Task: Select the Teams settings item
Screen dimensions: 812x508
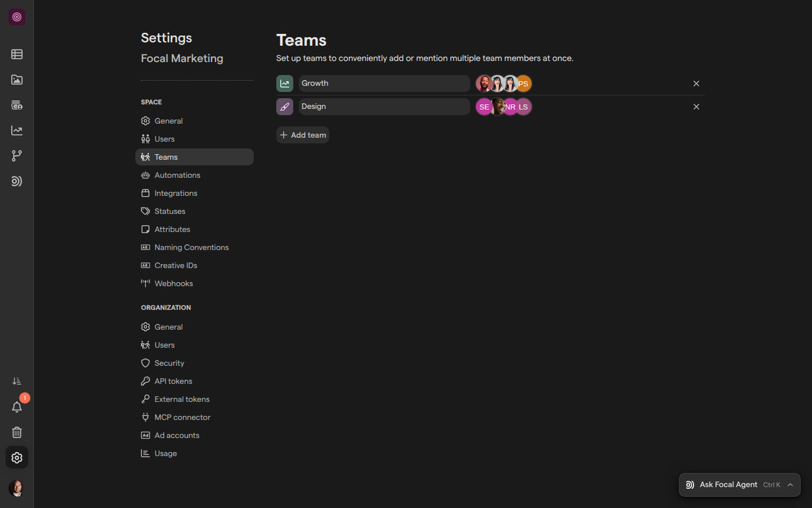Action: click(x=195, y=157)
